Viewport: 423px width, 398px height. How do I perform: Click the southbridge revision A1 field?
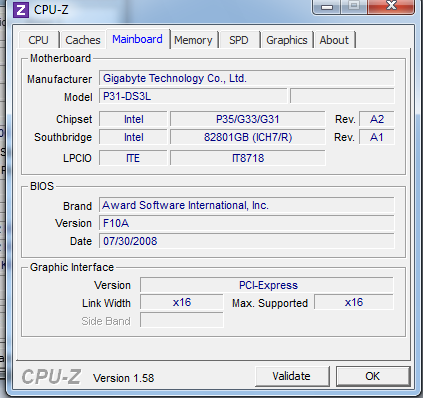tap(377, 137)
